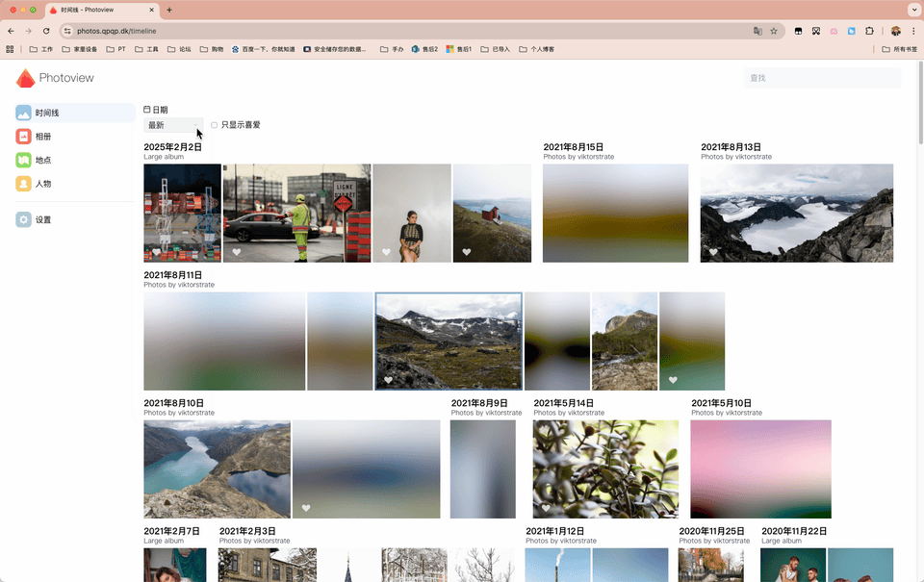Open the 相册 (Albums) sidebar icon
Viewport: 924px width, 582px height.
[24, 137]
